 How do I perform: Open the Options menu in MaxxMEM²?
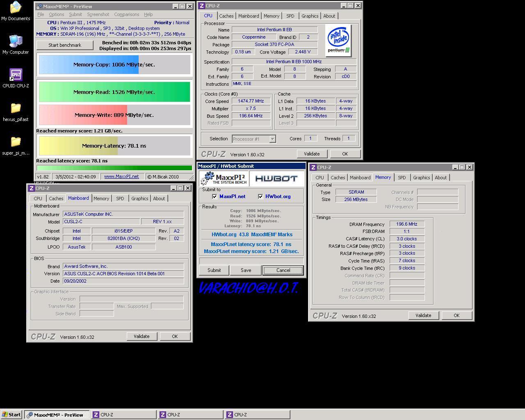pos(57,14)
